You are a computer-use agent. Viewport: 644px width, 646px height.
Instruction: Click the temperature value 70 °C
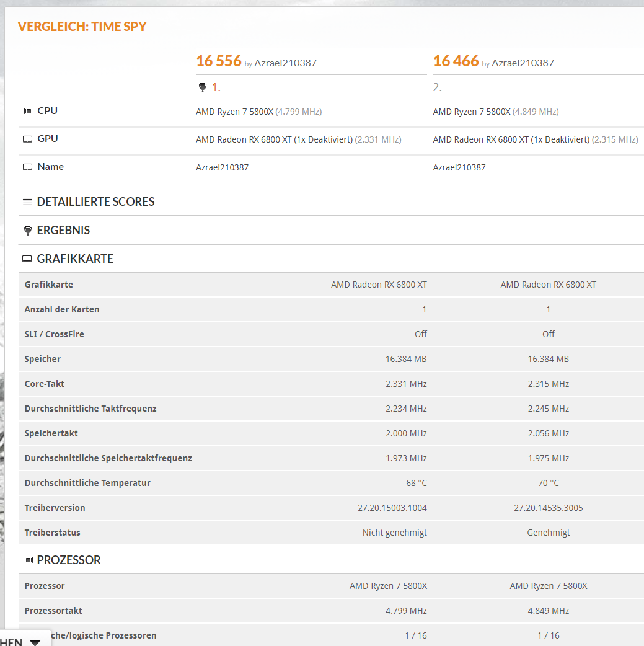point(549,483)
